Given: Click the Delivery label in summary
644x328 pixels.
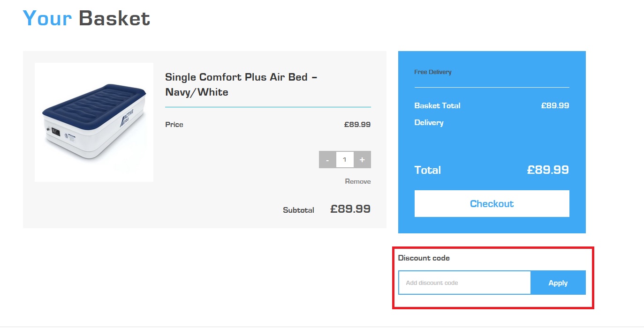Looking at the screenshot, I should tap(429, 122).
